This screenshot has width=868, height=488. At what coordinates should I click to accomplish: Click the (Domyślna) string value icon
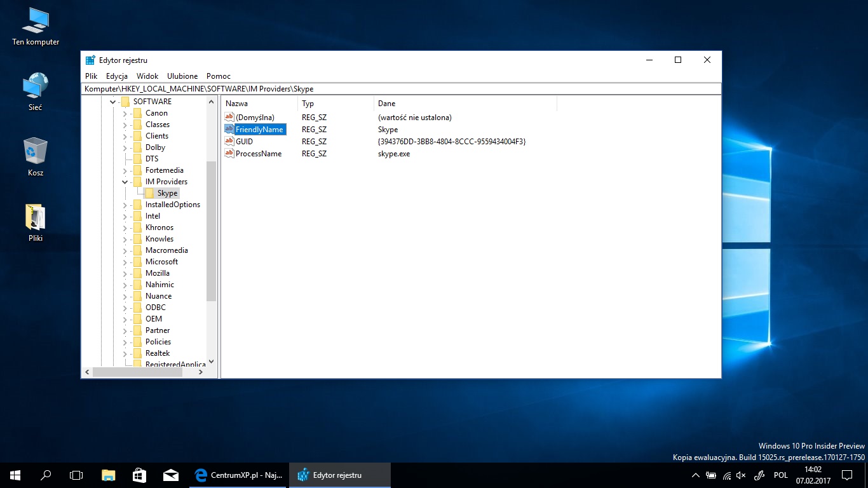pos(229,117)
